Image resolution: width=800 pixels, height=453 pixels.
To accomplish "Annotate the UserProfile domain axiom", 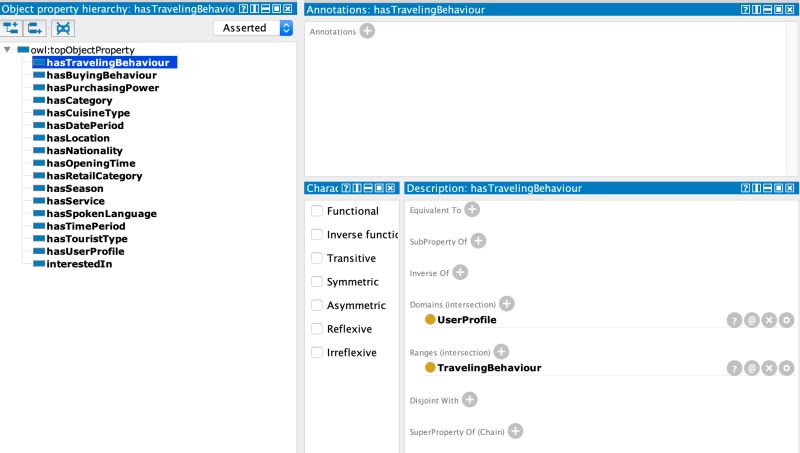I will (x=752, y=320).
